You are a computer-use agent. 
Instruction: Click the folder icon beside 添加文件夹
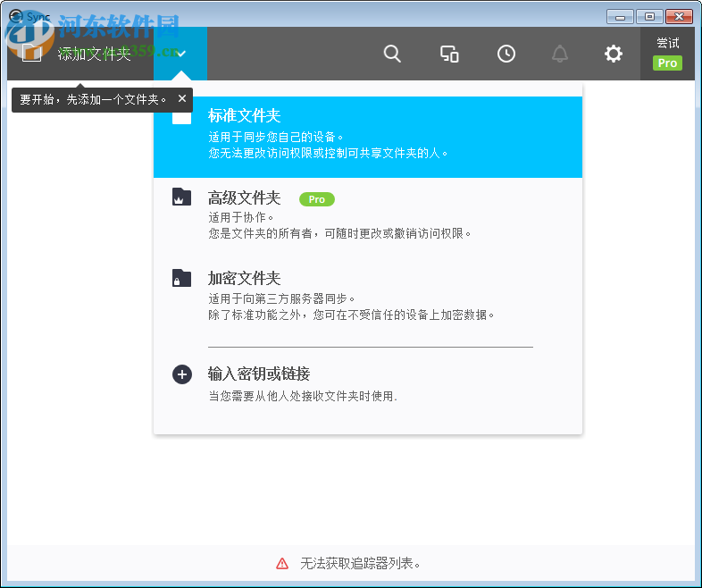32,54
